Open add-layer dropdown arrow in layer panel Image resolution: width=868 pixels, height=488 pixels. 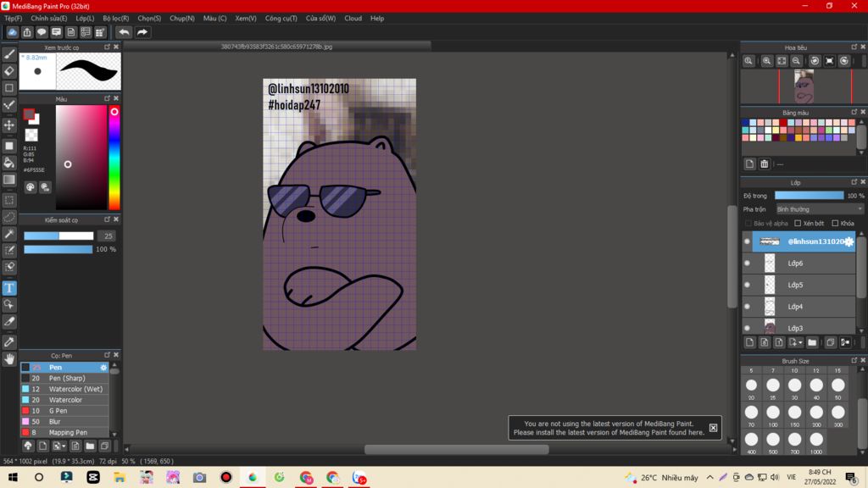click(795, 342)
